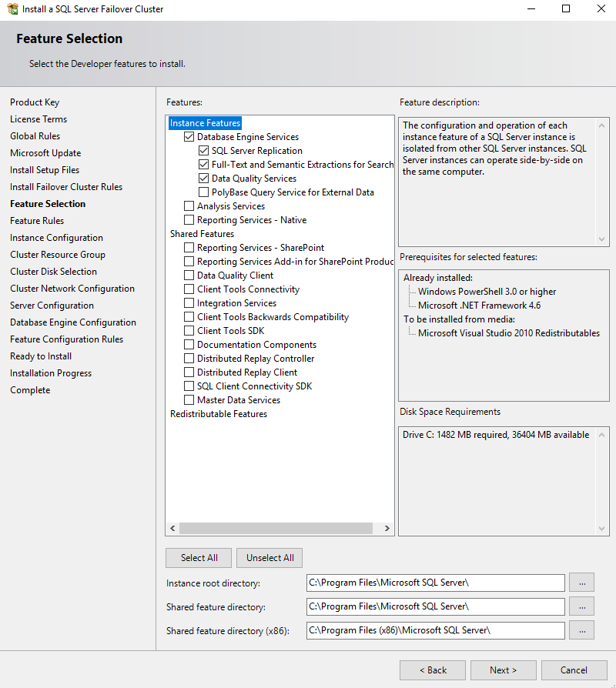Click feature description scroll down arrow
Screen dimensions: 616x688
pyautogui.click(x=601, y=239)
